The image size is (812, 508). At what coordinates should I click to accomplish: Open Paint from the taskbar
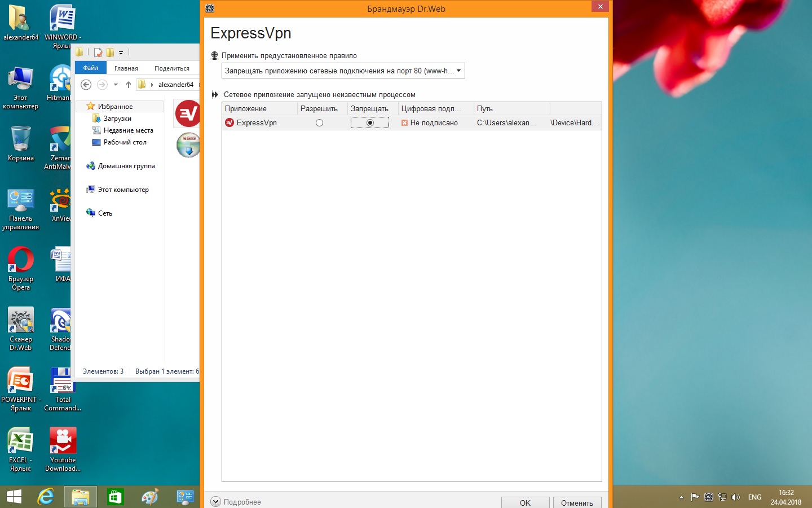pos(151,497)
